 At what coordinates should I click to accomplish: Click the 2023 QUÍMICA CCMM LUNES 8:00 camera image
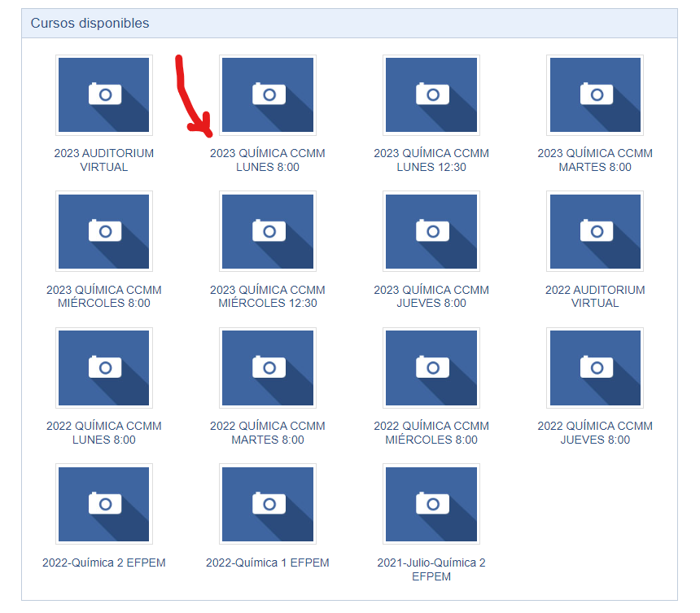268,95
